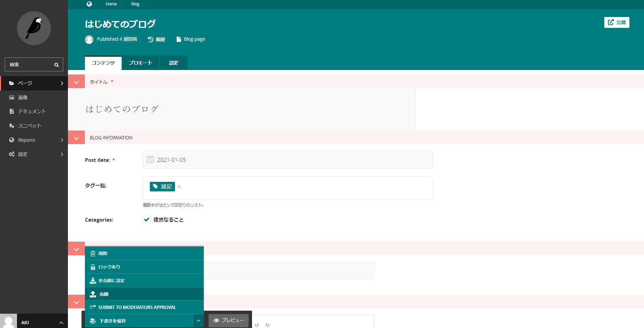Open the 画像 images section
The height and width of the screenshot is (328, 644).
tap(34, 98)
